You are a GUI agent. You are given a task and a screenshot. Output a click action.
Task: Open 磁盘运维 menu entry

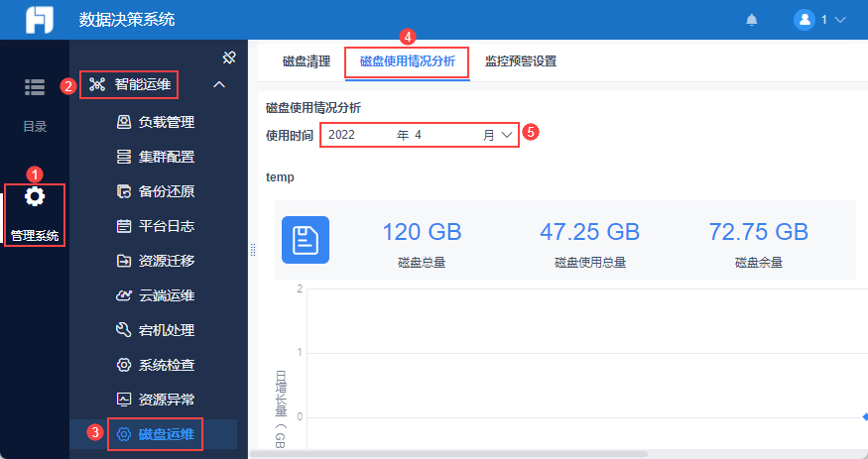167,434
